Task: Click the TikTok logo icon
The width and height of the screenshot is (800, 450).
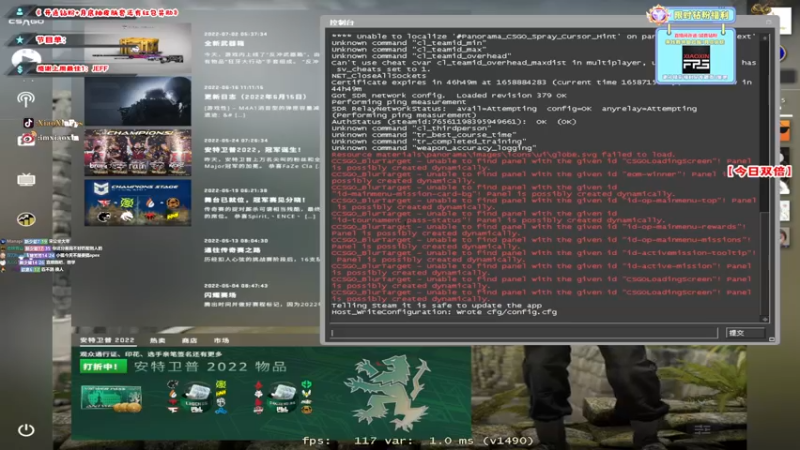Action: [x=28, y=123]
